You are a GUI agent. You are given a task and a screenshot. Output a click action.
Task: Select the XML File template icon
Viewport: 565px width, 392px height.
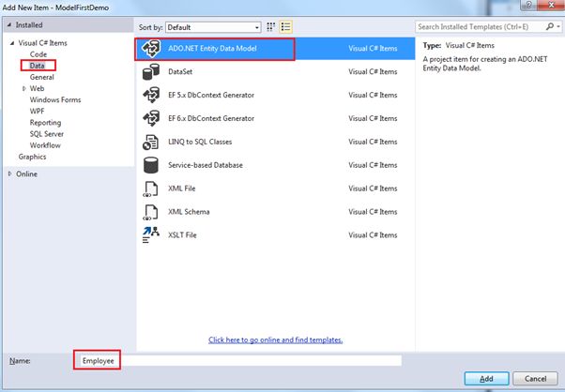150,188
